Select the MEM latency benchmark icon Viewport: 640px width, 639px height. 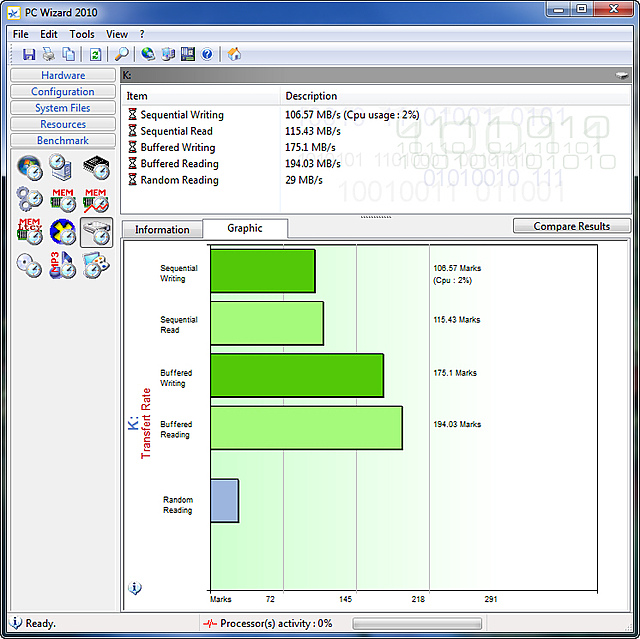pos(30,232)
